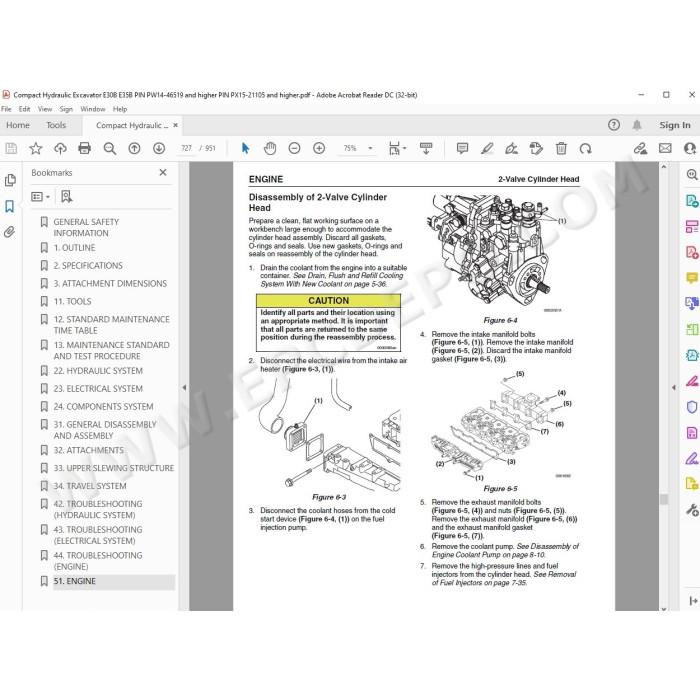Click the Save file icon
This screenshot has height=700, width=700.
pyautogui.click(x=11, y=148)
